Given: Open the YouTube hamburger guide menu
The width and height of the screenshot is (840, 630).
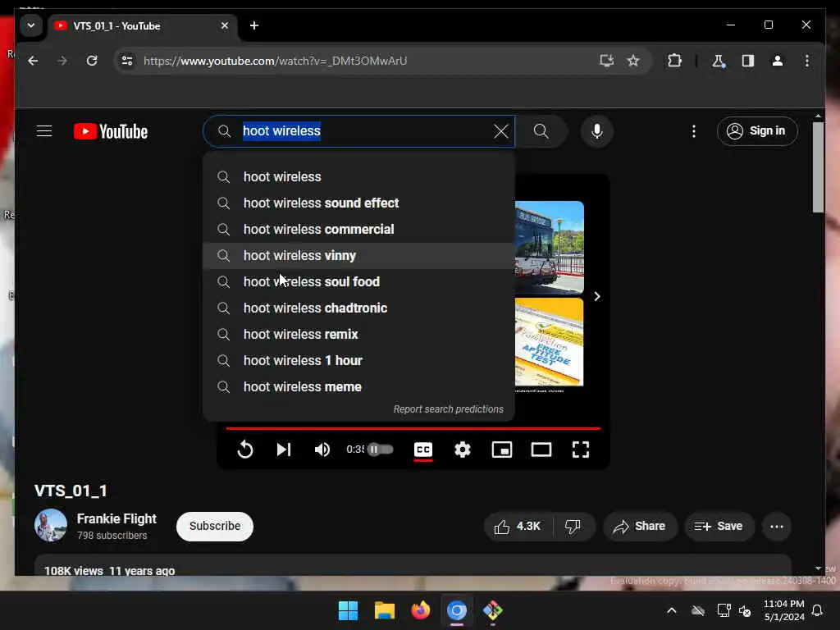Looking at the screenshot, I should pos(44,131).
